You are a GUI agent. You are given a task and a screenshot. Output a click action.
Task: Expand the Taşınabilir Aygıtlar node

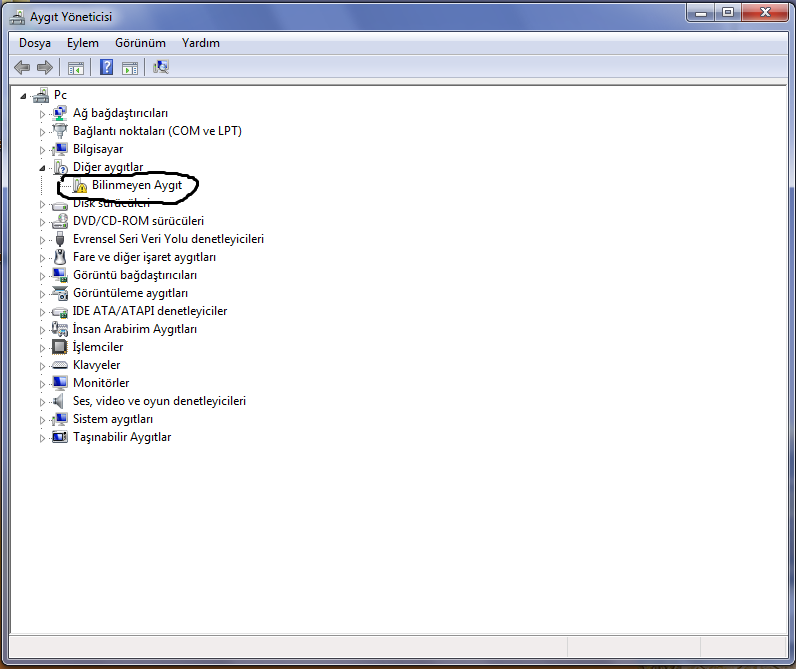click(42, 438)
